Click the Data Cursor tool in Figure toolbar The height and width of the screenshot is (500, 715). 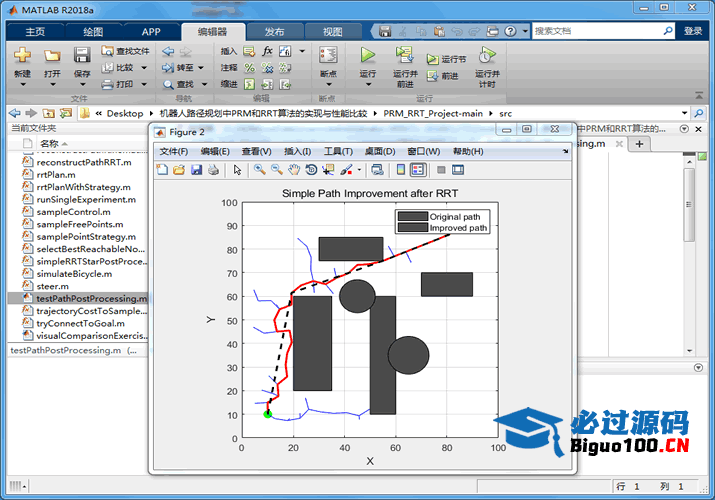pos(328,170)
